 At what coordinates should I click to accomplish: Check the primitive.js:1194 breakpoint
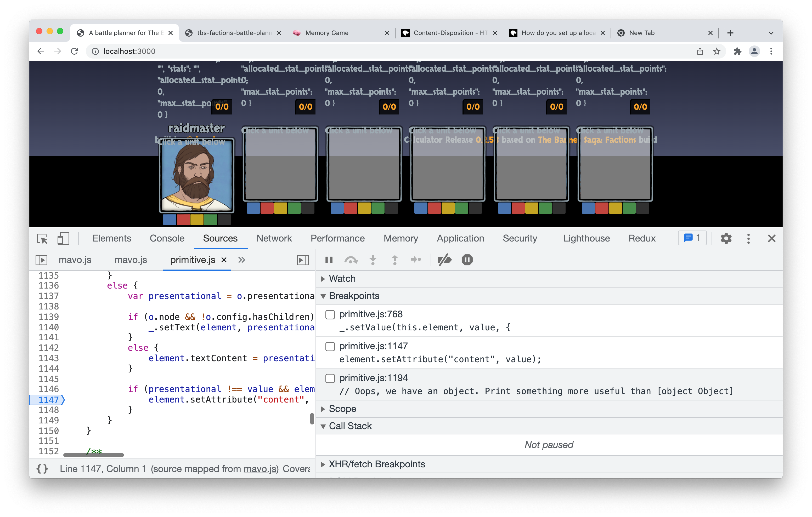(330, 378)
